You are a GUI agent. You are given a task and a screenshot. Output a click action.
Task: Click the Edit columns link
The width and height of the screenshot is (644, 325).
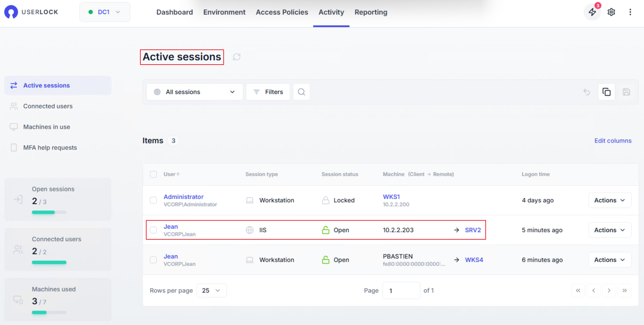(x=613, y=141)
